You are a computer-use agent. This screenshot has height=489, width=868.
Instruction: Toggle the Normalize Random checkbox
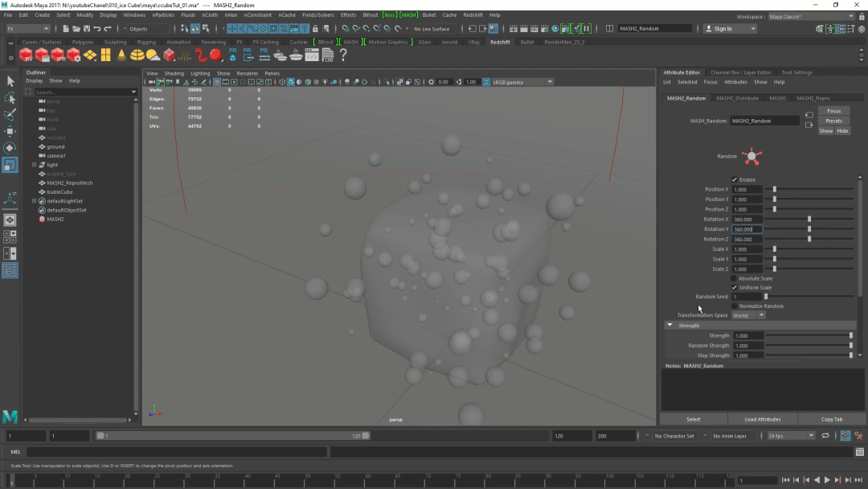click(735, 306)
